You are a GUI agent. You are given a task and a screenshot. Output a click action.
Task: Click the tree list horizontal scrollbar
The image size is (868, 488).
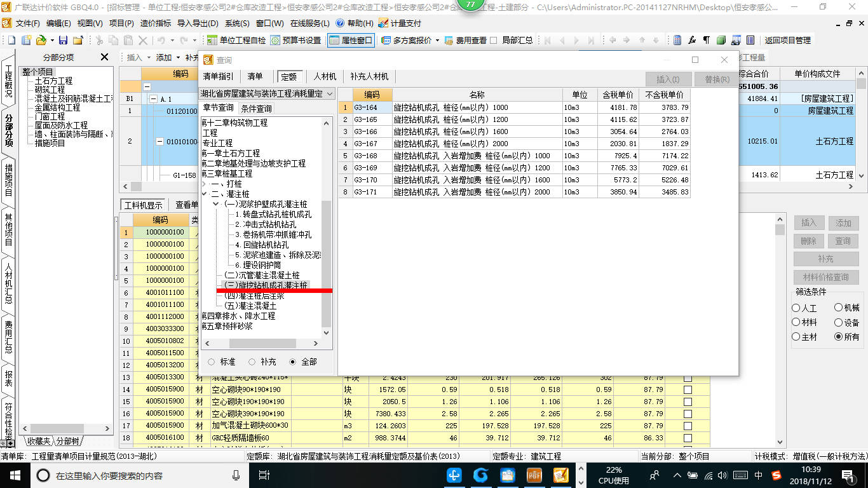point(261,343)
